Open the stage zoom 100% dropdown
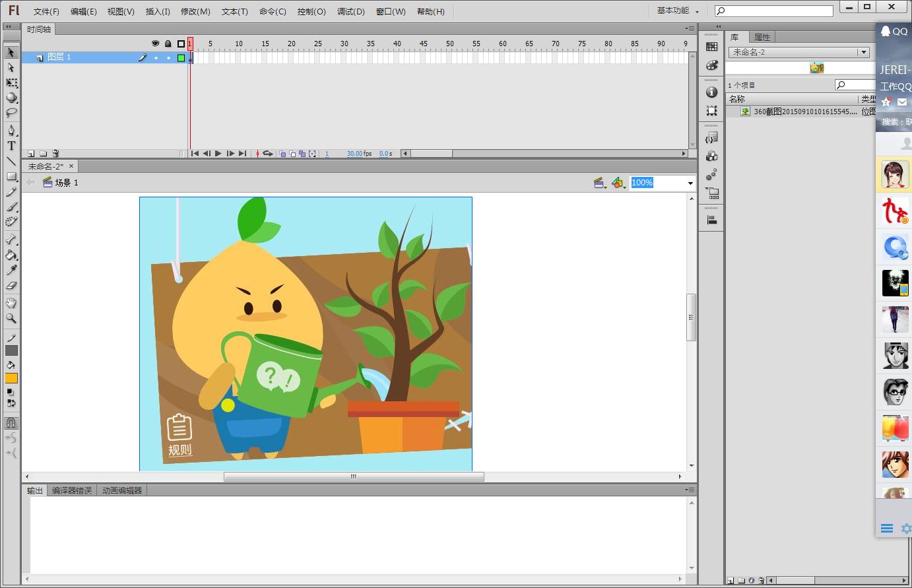The height and width of the screenshot is (588, 912). coord(690,183)
